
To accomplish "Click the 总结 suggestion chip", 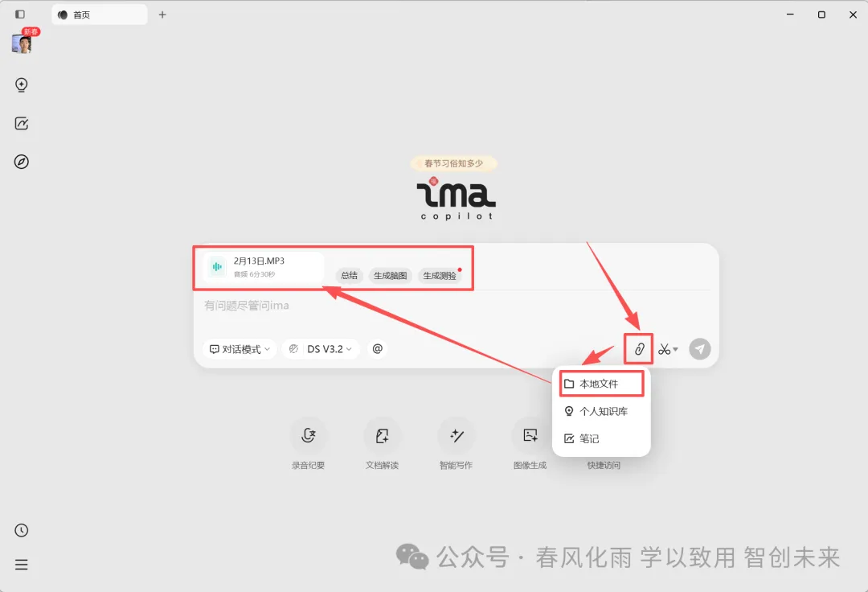I will click(350, 275).
